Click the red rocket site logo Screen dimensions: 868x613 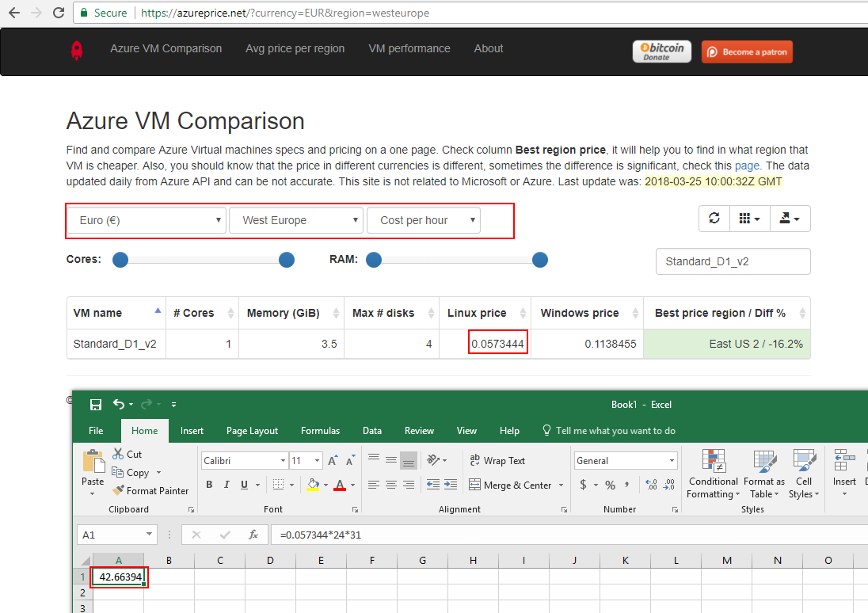[77, 50]
